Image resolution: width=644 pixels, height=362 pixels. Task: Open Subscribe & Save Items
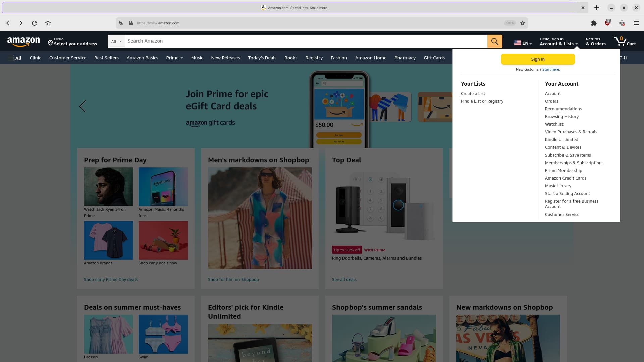click(x=568, y=155)
